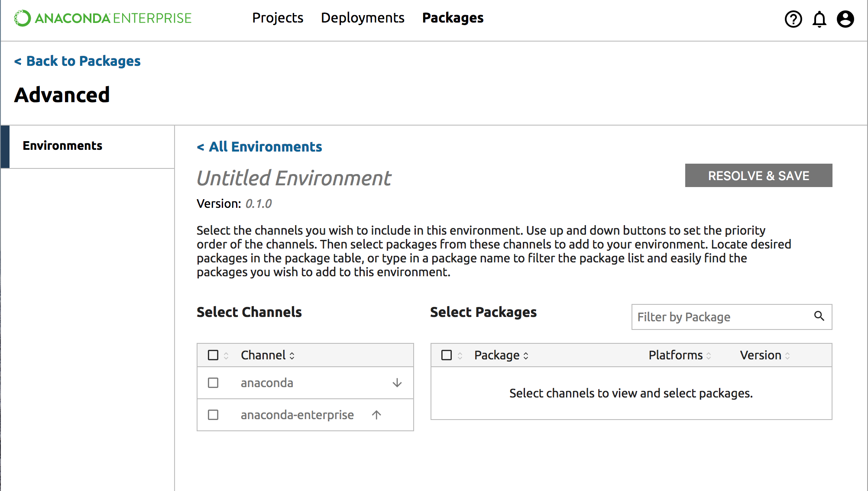868x491 pixels.
Task: Focus the Filter by Package field
Action: 721,317
